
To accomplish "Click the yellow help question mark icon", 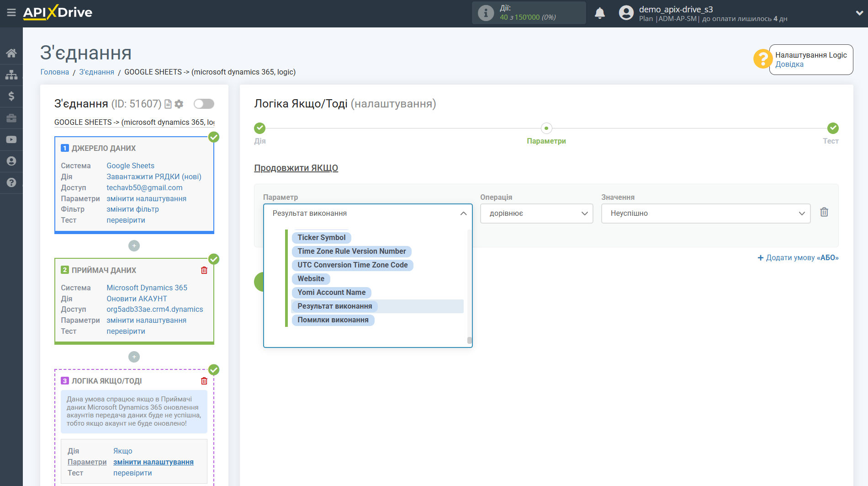I will pyautogui.click(x=762, y=59).
